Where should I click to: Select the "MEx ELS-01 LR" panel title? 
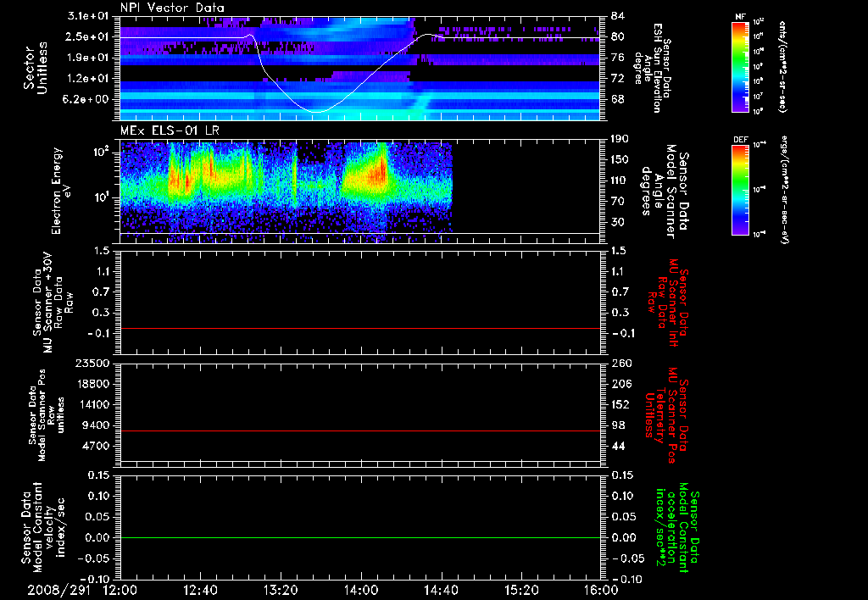tap(170, 131)
